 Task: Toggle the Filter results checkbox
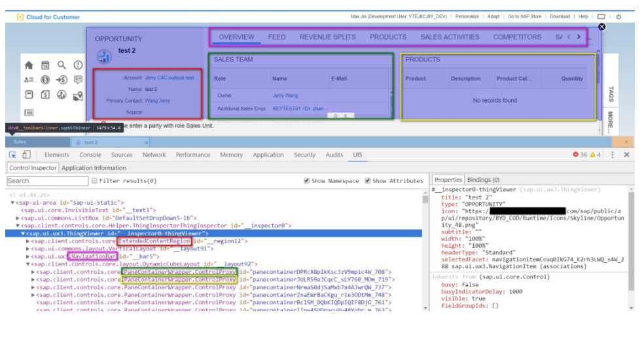(94, 180)
